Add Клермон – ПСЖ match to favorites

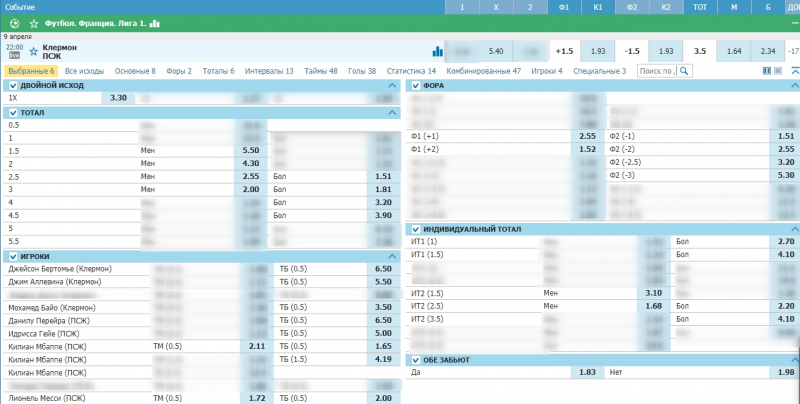coord(33,50)
